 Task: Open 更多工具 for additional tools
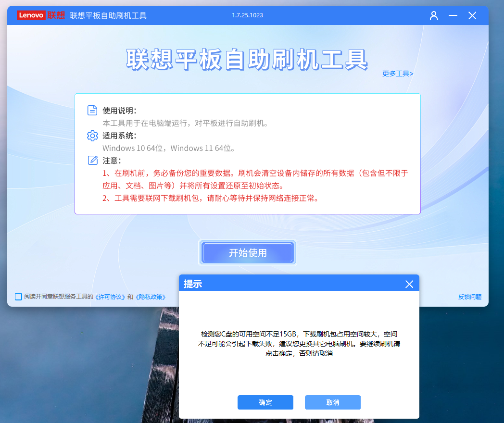tap(397, 73)
